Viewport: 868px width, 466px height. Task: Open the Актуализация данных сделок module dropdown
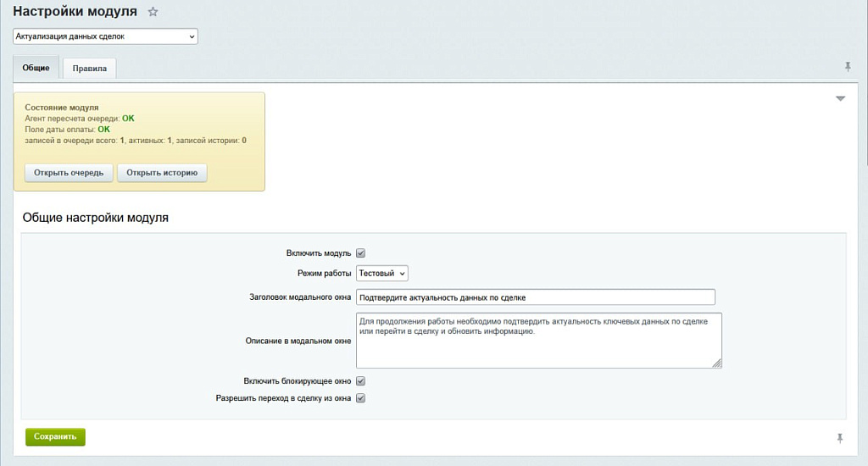click(x=105, y=36)
